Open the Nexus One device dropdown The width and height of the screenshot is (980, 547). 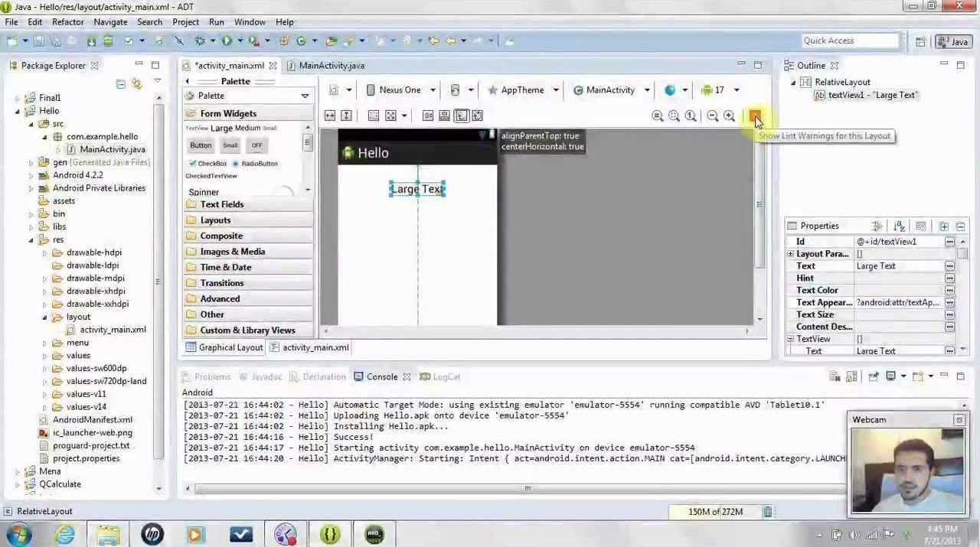tap(400, 90)
